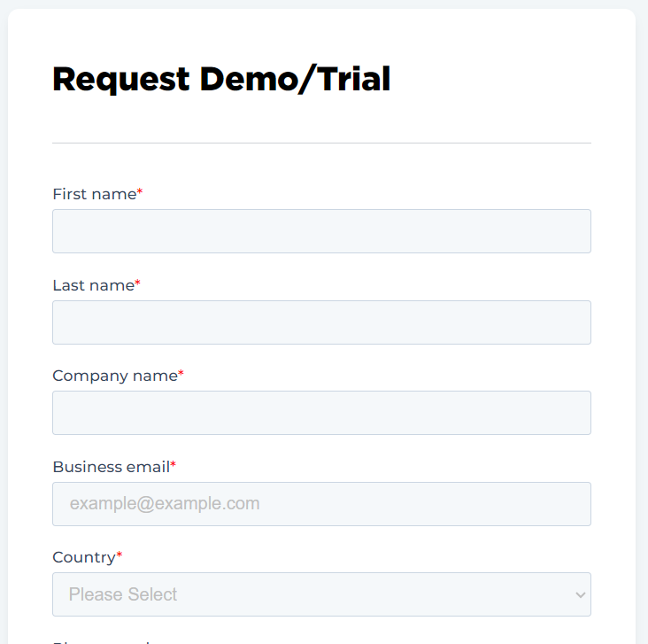Click the red asterisk beside First name
Screen dimensions: 648x644
click(140, 191)
